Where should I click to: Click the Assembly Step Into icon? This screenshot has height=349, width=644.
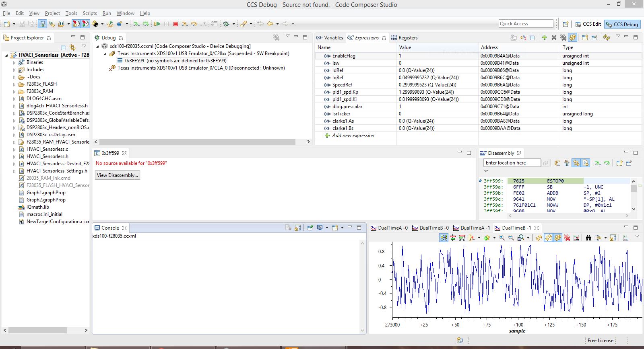click(x=136, y=24)
